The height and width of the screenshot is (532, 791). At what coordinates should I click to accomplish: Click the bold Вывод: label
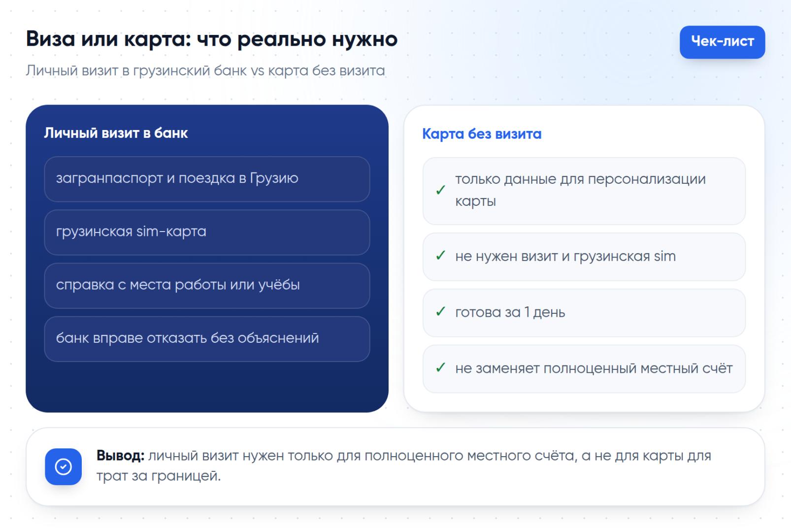(x=120, y=456)
